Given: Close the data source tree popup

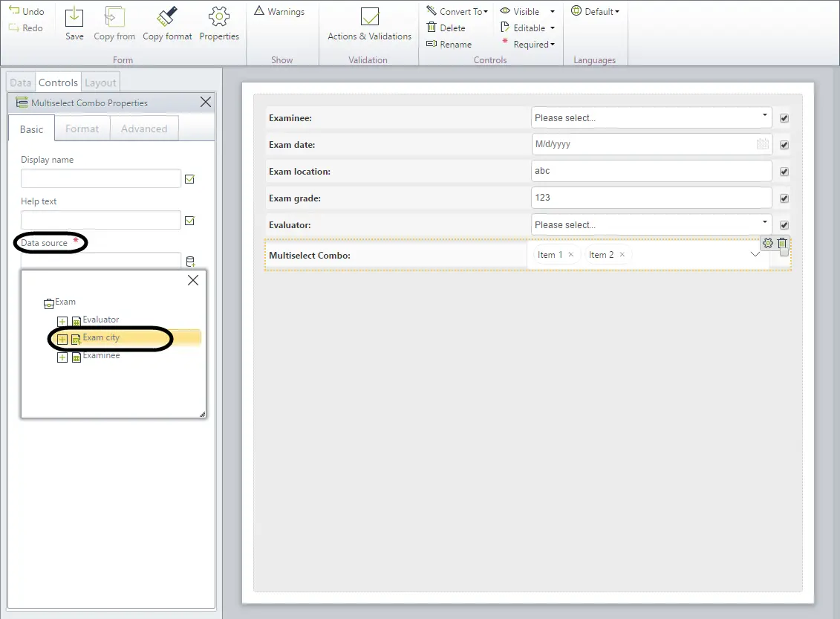Looking at the screenshot, I should (x=193, y=280).
